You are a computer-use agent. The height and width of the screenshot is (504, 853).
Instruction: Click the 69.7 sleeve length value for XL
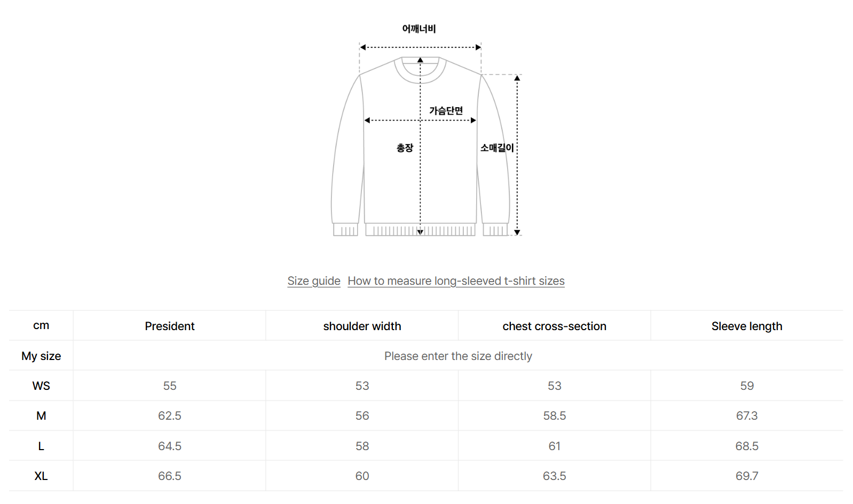[x=747, y=476]
